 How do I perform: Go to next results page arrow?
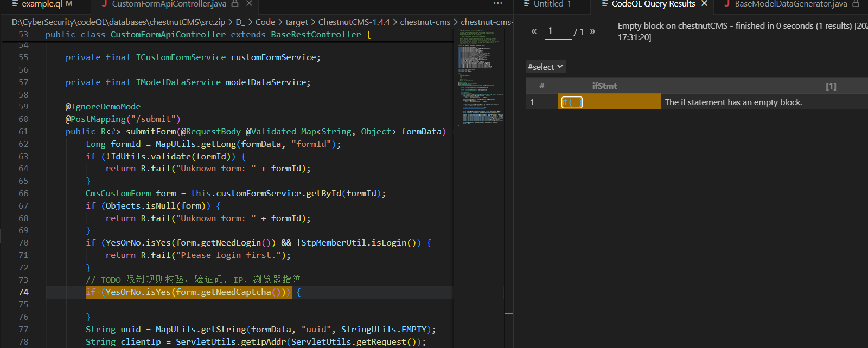tap(592, 31)
